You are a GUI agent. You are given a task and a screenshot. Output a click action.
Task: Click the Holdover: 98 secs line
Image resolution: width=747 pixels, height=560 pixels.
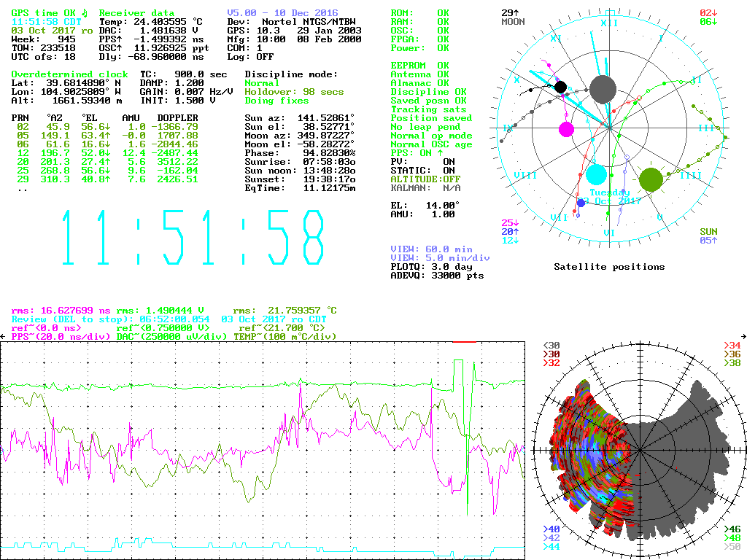coord(294,92)
